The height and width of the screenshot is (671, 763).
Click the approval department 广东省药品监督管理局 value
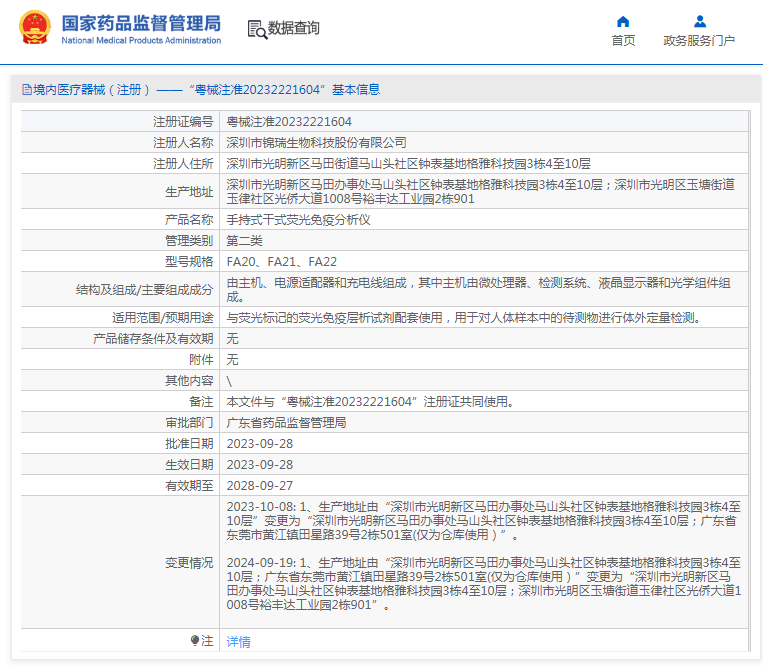[286, 423]
